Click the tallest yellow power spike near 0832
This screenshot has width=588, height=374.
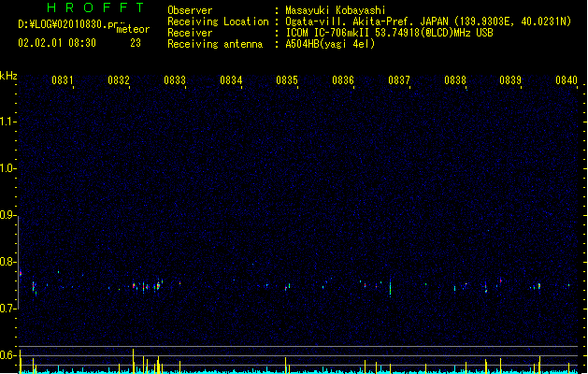[x=133, y=361]
